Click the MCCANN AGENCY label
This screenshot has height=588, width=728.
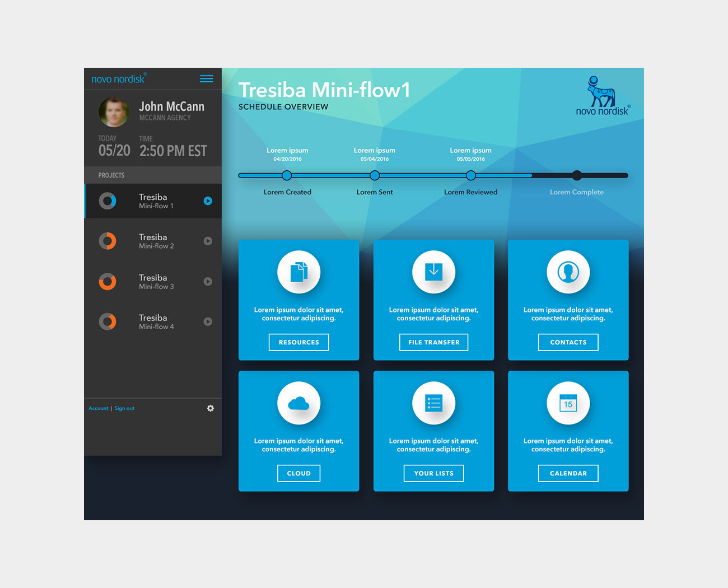point(165,118)
